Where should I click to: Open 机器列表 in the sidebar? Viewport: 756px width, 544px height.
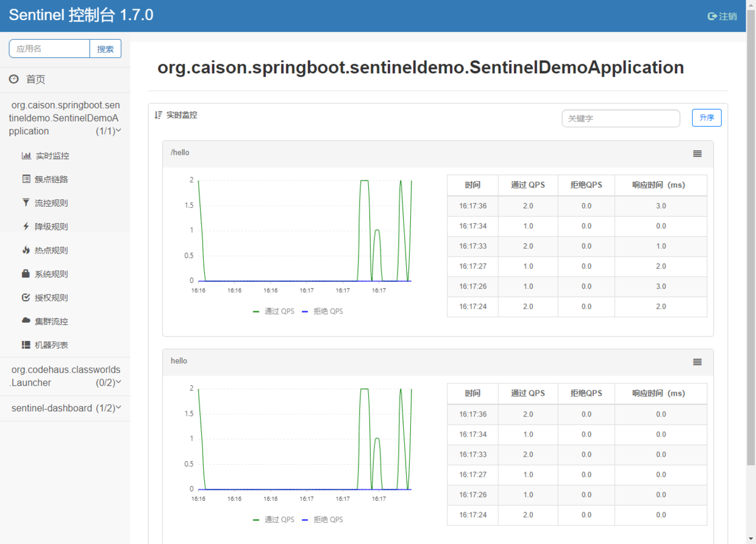pos(51,345)
